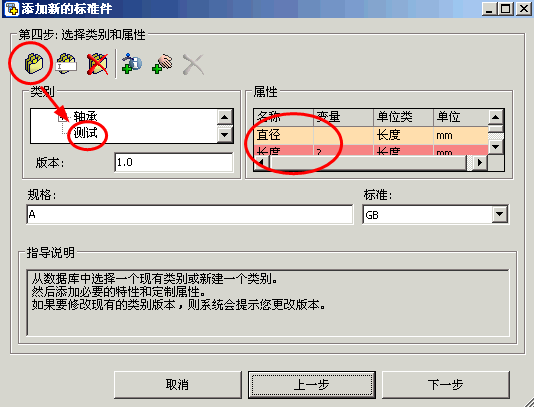Click the grayed-out delete attribute X icon

(x=193, y=64)
